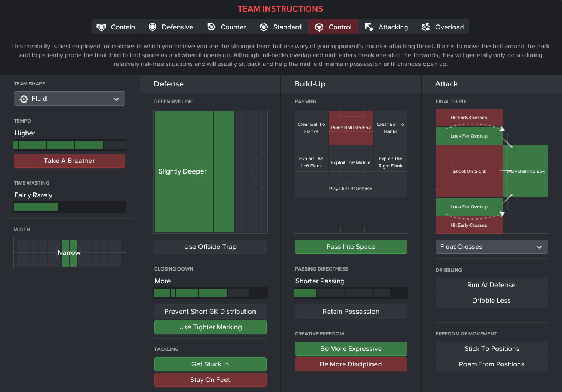This screenshot has width=562, height=392.
Task: Adjust the Time Wasting slider bar
Action: [x=70, y=207]
